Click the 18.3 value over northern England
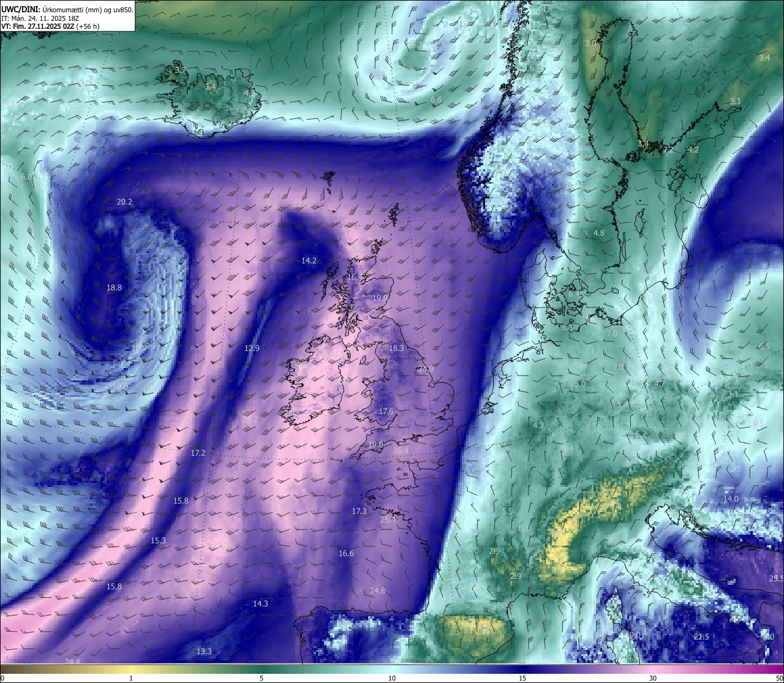The width and height of the screenshot is (784, 683). (x=396, y=348)
